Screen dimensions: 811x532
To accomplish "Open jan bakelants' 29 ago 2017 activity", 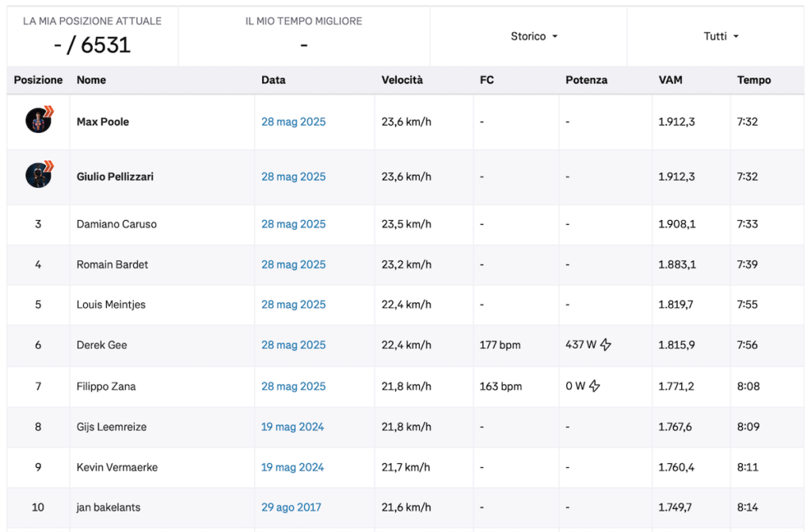I will pos(291,507).
